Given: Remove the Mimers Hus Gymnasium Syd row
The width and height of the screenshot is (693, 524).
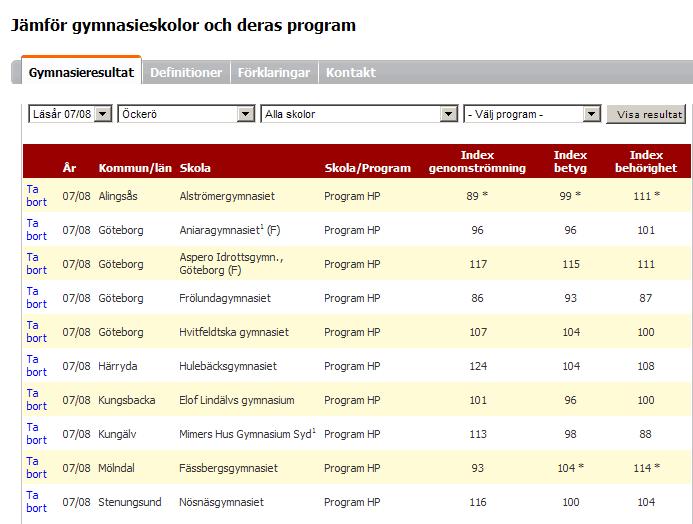Looking at the screenshot, I should [x=36, y=434].
